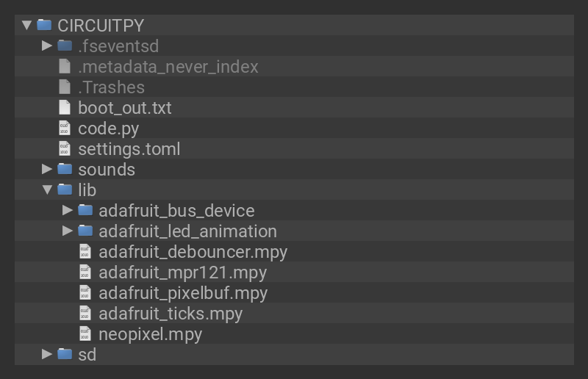
Task: Collapse the CIRCUITPY root folder
Action: pos(27,25)
